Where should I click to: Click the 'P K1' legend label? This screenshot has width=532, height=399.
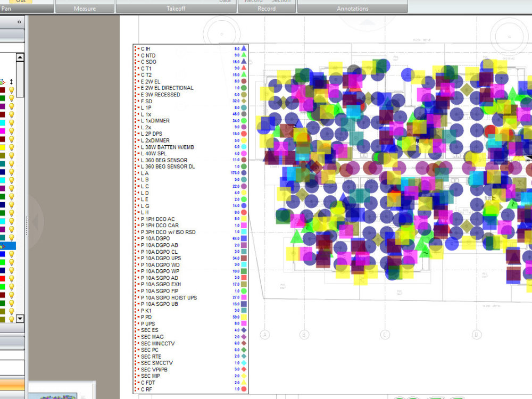pos(146,311)
